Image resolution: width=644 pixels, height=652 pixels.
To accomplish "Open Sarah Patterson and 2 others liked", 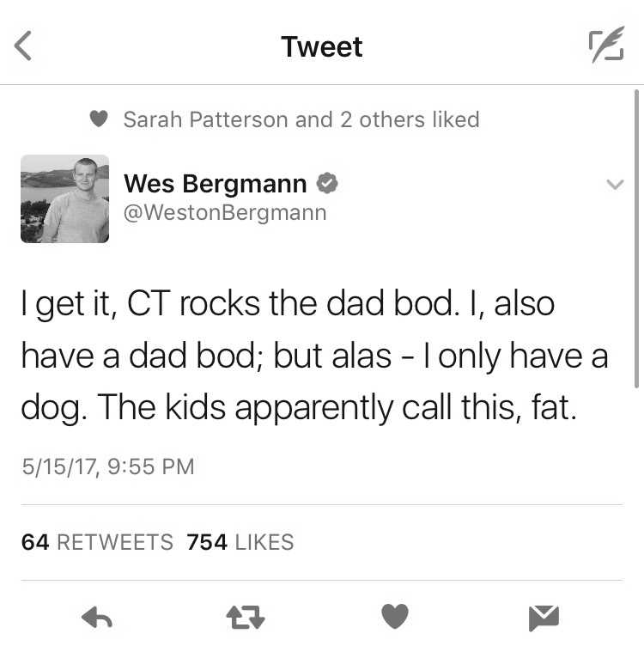I will pos(301,119).
